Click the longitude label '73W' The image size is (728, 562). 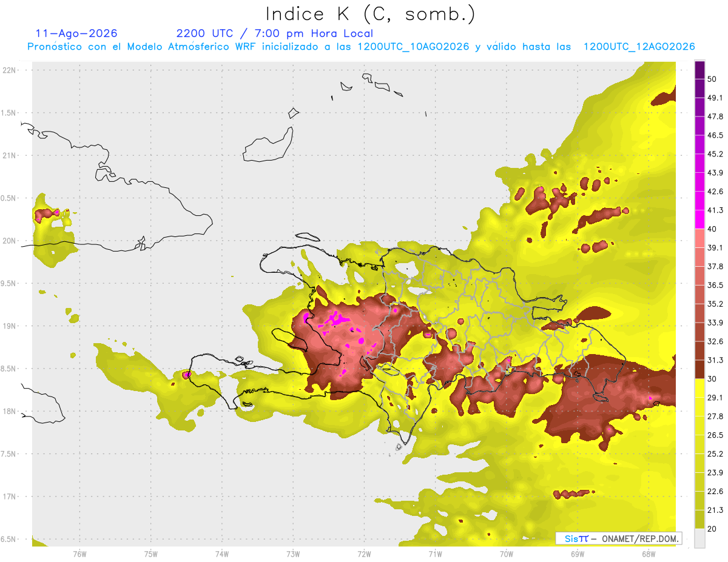(293, 553)
